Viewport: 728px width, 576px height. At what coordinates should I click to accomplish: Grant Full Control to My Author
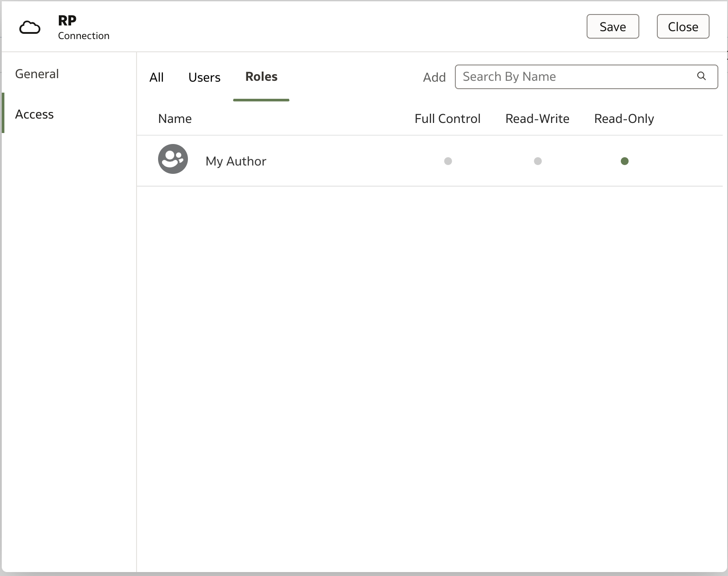coord(448,161)
